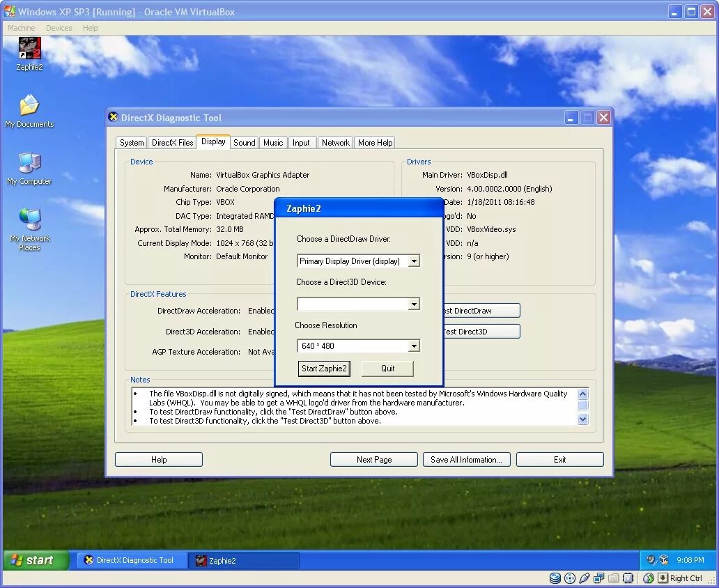Click the Right Ctrl host key label
Image resolution: width=719 pixels, height=588 pixels.
pyautogui.click(x=686, y=578)
